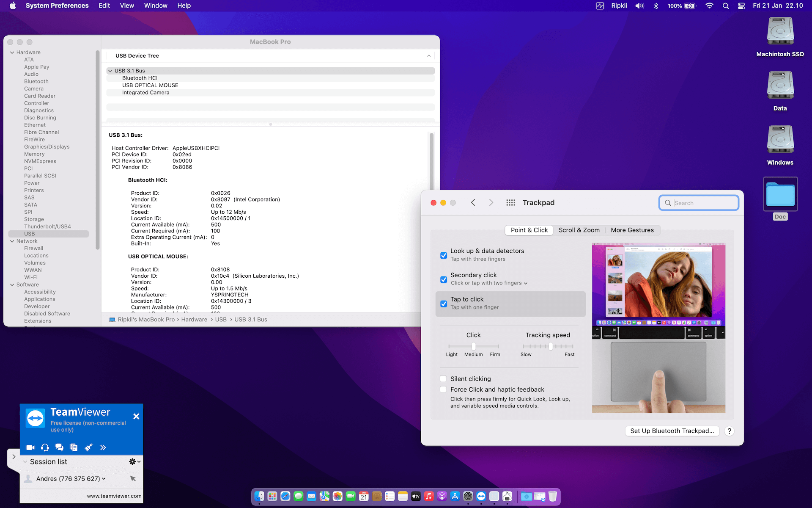Select the Doc folder on desktop
The width and height of the screenshot is (812, 508).
pyautogui.click(x=780, y=199)
